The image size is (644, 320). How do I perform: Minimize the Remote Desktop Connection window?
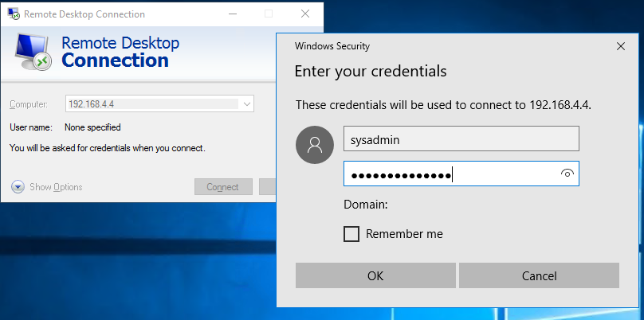[x=233, y=14]
